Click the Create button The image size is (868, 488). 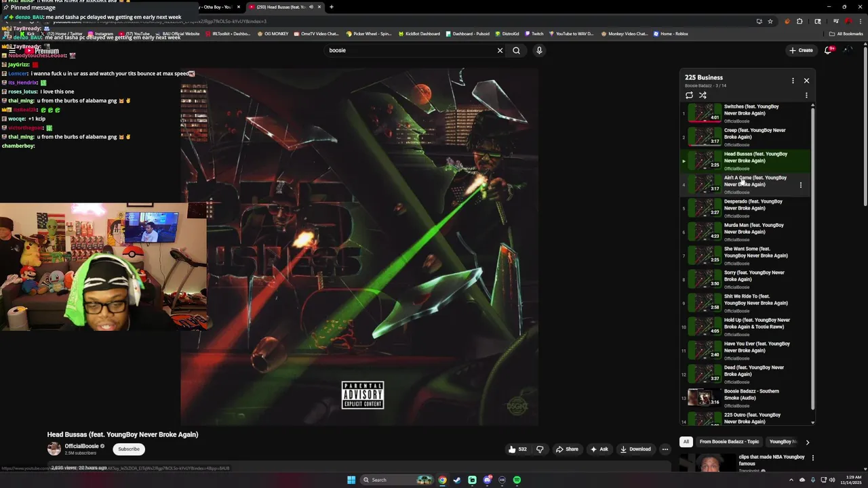point(801,50)
